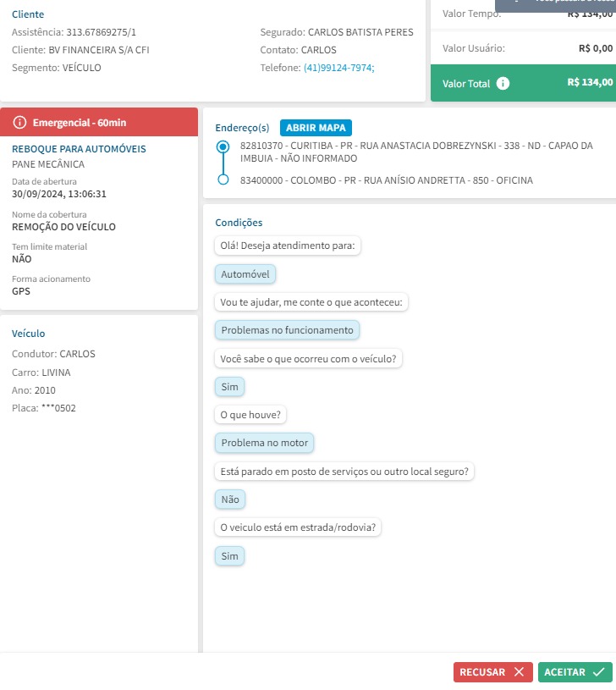616x690 pixels.
Task: Accept the request with the ACEITAR button
Action: point(575,672)
